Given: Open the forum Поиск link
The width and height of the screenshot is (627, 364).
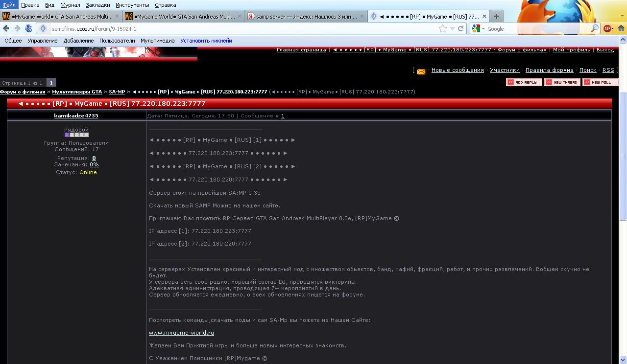Looking at the screenshot, I should (588, 70).
